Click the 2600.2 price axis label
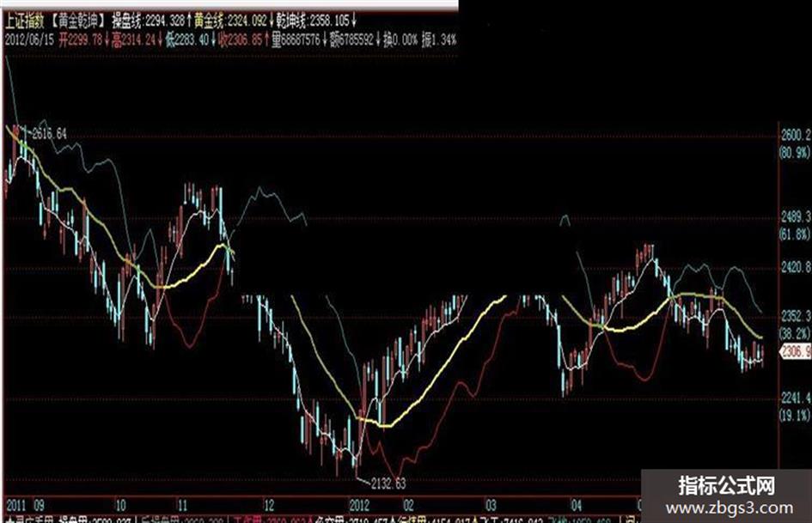Screen dimensions: 812x523 tap(796, 135)
